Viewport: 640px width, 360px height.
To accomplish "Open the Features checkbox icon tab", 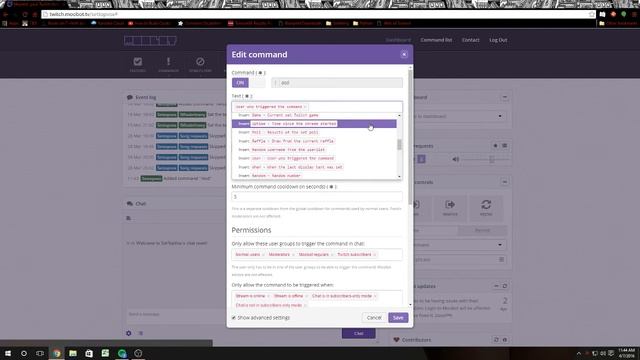I will [x=138, y=64].
